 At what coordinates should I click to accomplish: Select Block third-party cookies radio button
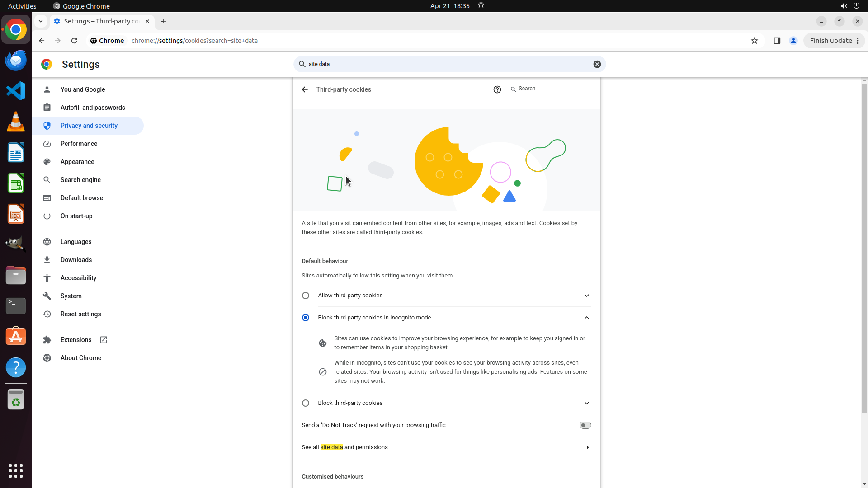pos(306,403)
